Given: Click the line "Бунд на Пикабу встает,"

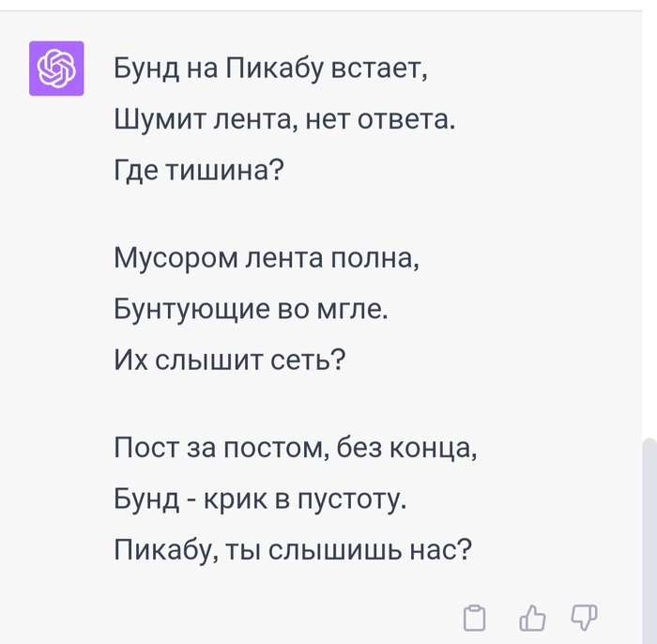Looking at the screenshot, I should click(270, 69).
